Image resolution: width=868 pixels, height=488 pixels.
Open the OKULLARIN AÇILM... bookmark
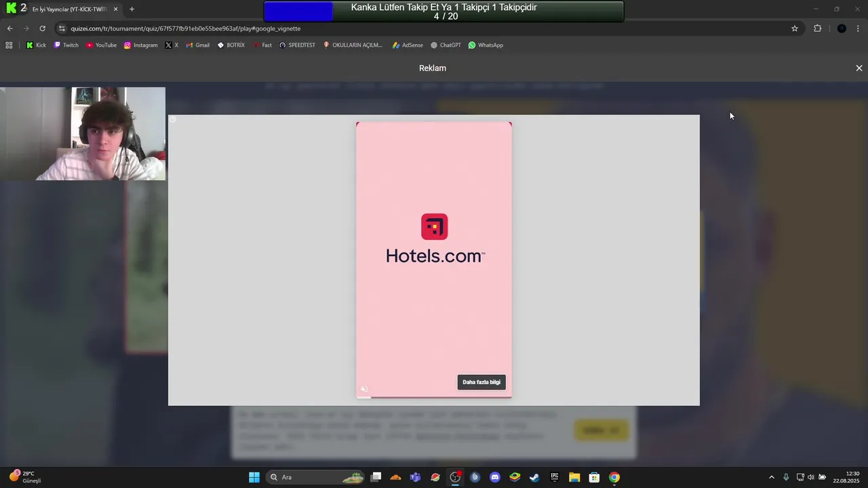point(353,45)
